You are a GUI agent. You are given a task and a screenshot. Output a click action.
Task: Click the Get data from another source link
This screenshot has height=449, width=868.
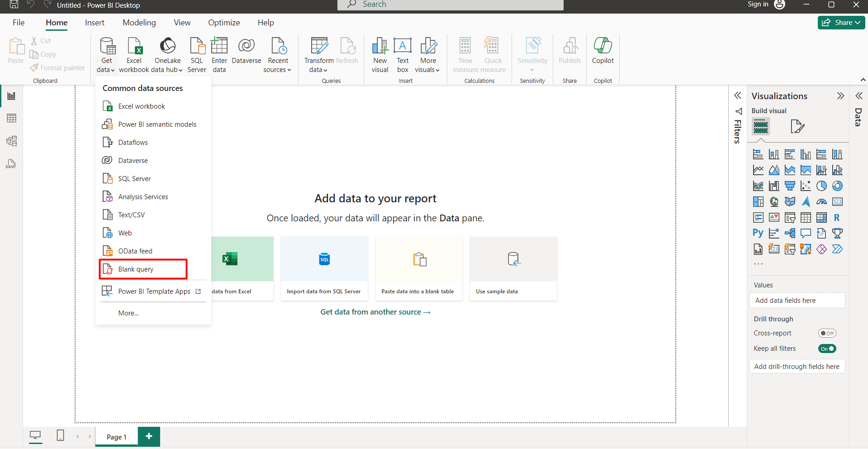(x=375, y=312)
